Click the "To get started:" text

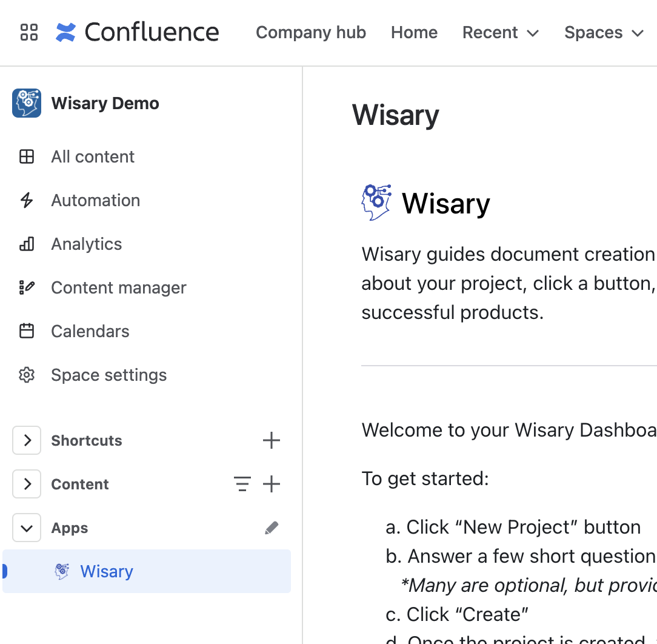(x=425, y=478)
